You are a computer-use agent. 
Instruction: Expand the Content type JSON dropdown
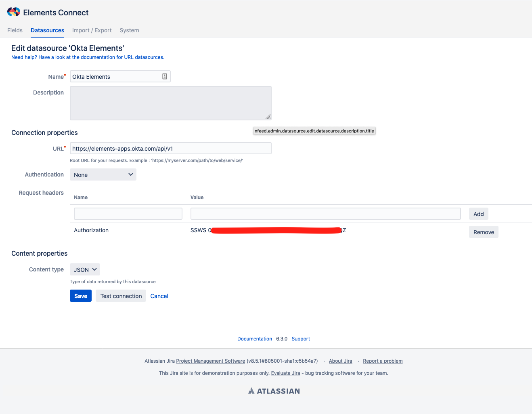85,269
